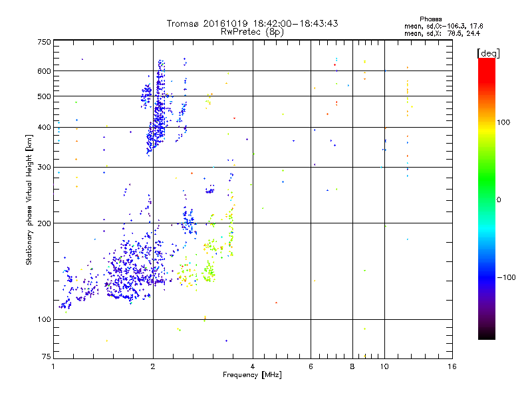
Task: Click the '300' height axis tick label
Action: [44, 168]
